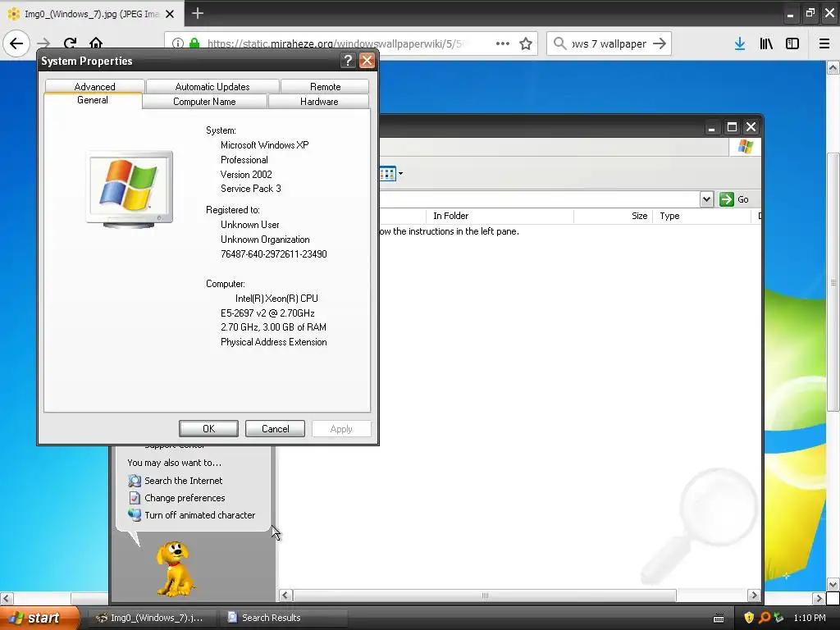Click Firefox page scroll down arrow

pyautogui.click(x=833, y=584)
